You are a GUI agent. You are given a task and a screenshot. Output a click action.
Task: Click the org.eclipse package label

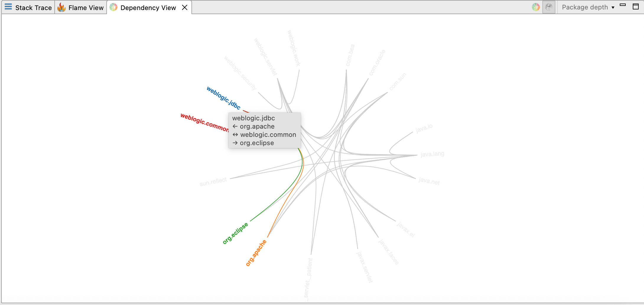(236, 233)
